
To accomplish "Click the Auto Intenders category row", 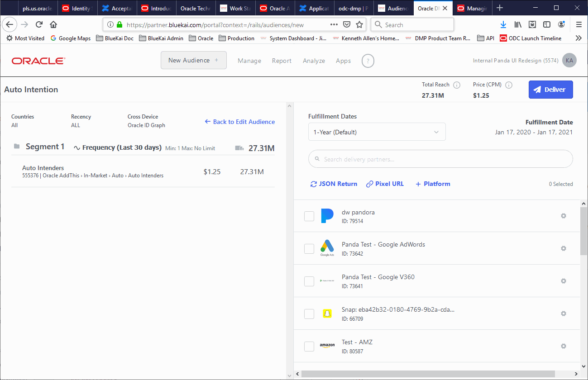I will click(x=143, y=171).
